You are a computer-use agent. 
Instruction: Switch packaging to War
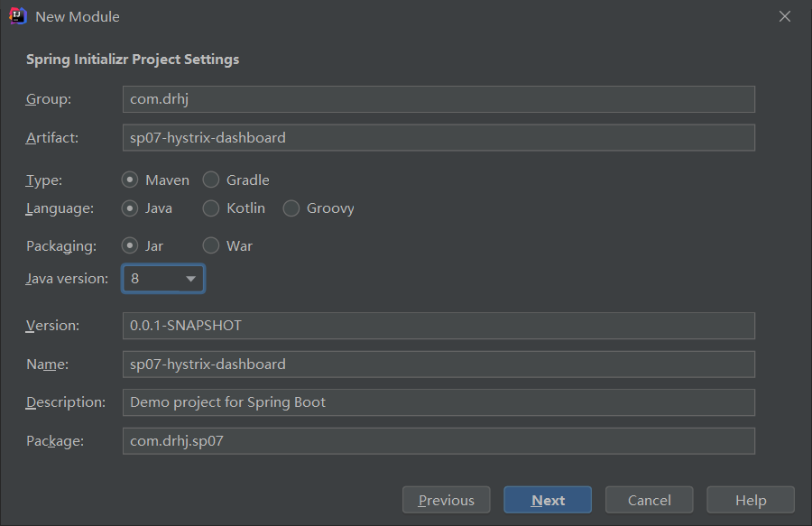tap(211, 246)
